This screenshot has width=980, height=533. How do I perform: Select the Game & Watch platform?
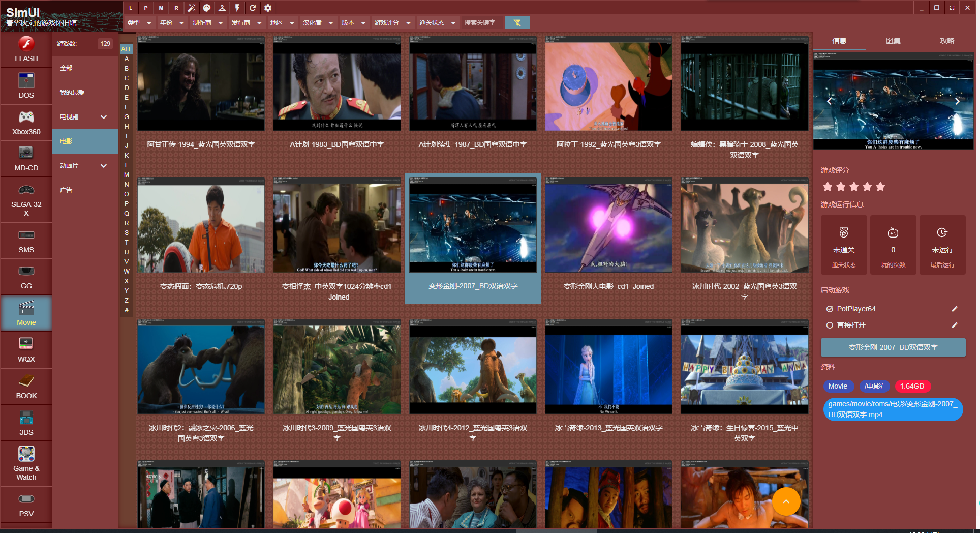tap(26, 463)
